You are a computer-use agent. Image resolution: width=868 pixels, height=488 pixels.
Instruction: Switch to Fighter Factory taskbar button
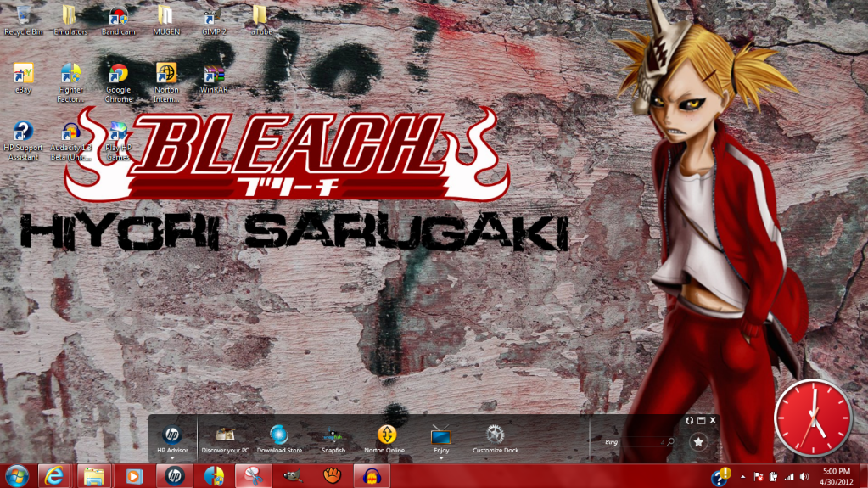213,476
